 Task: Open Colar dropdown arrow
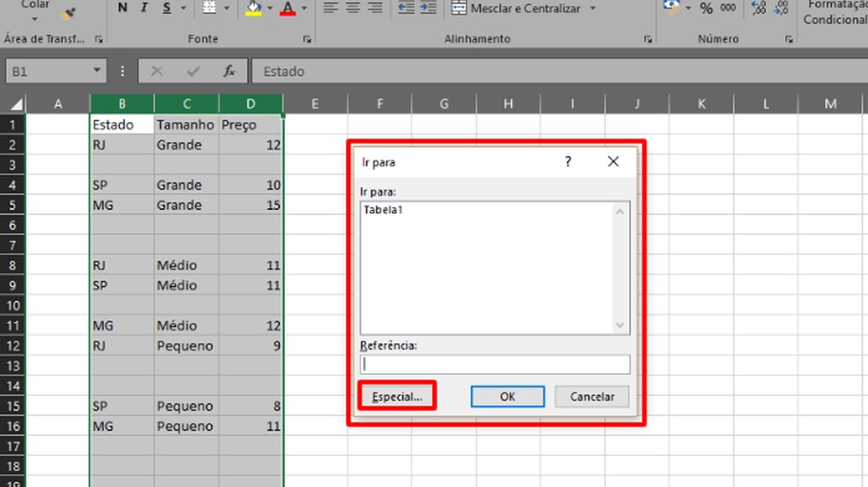click(35, 19)
